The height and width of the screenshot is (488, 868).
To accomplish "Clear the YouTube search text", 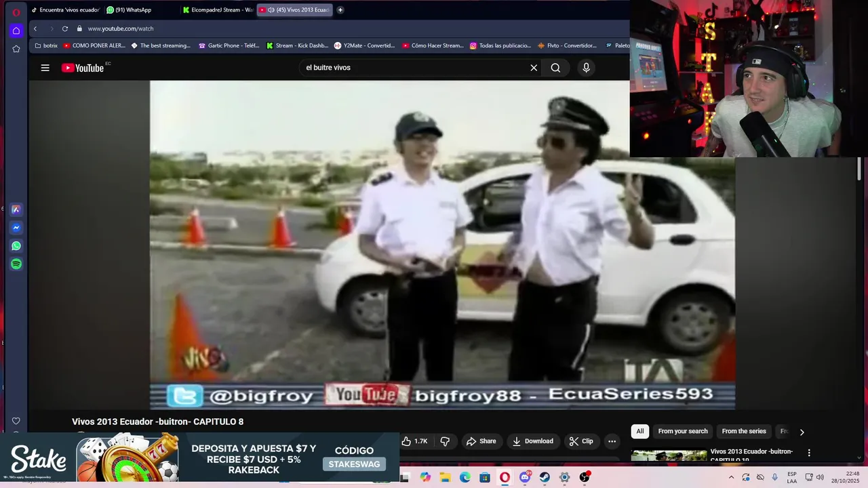I will click(x=534, y=68).
